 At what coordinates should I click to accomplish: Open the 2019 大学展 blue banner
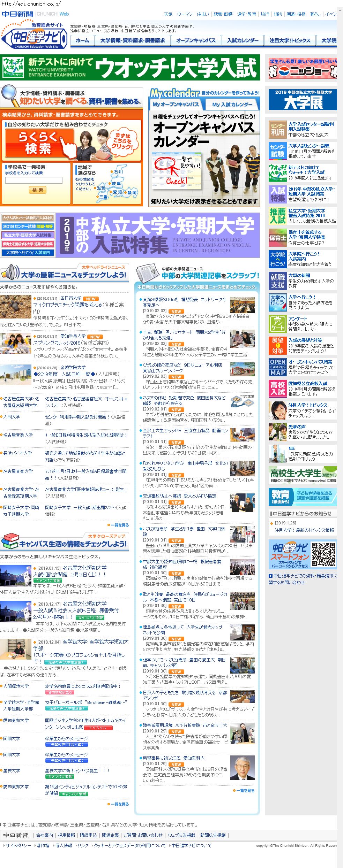click(303, 100)
